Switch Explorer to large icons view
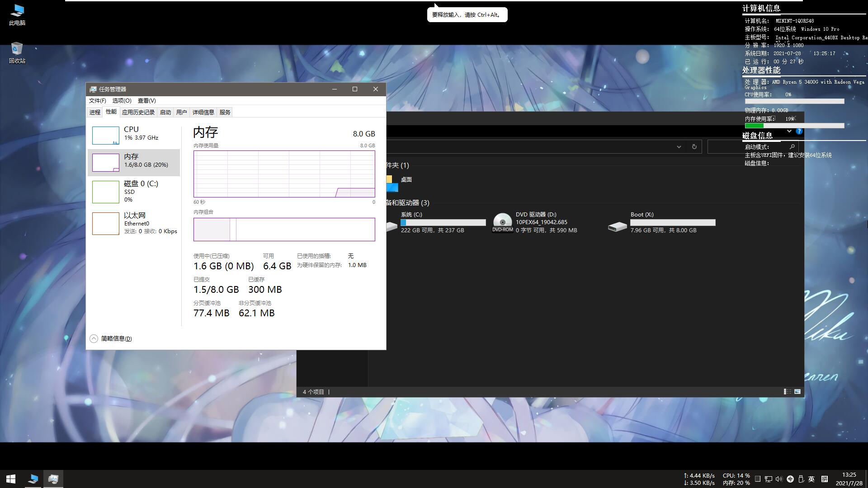Screen dimensions: 868x488 pos(797,392)
